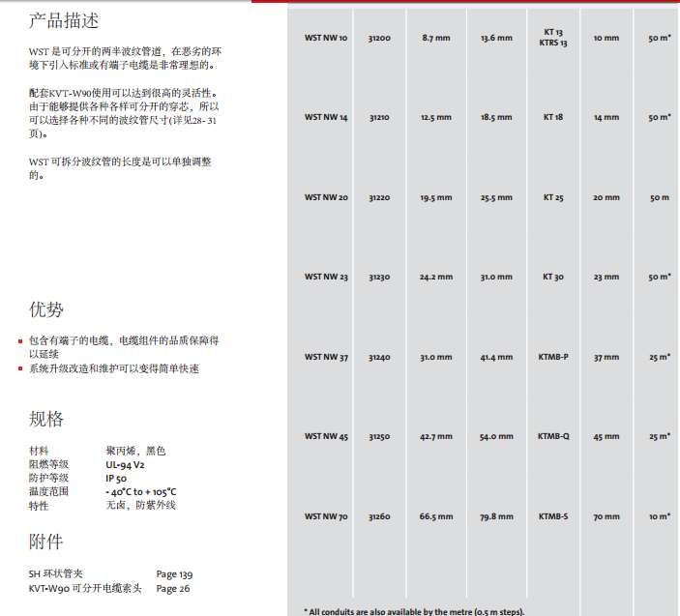Click the red bullet before 系统升级改造
The width and height of the screenshot is (680, 616).
coord(22,369)
